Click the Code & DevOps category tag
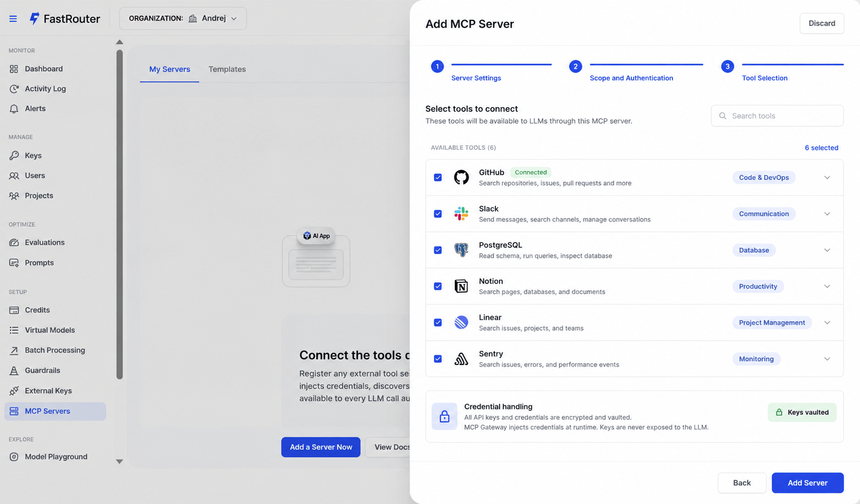The image size is (860, 504). (764, 177)
